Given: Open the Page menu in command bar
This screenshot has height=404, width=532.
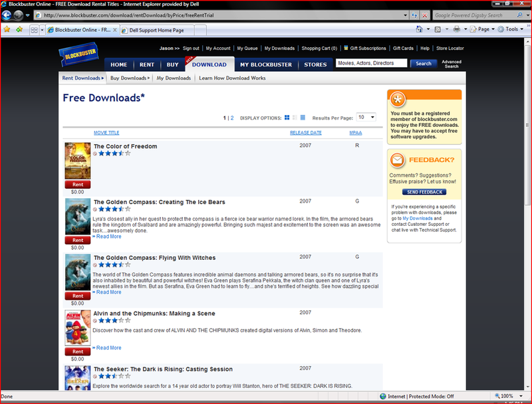Looking at the screenshot, I should 482,29.
